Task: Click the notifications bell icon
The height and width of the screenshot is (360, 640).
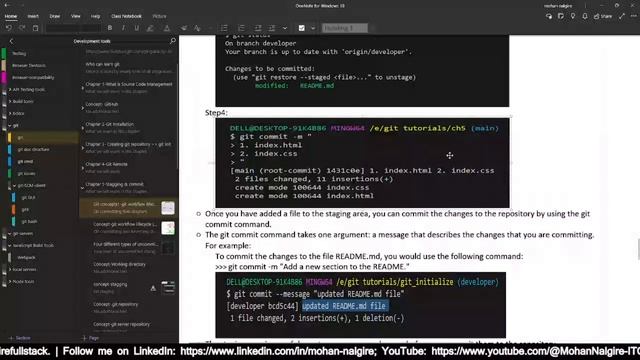Action: pyautogui.click(x=585, y=16)
